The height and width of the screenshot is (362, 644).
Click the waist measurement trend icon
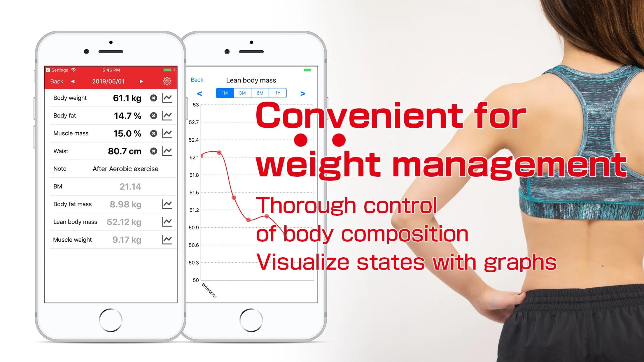click(169, 151)
